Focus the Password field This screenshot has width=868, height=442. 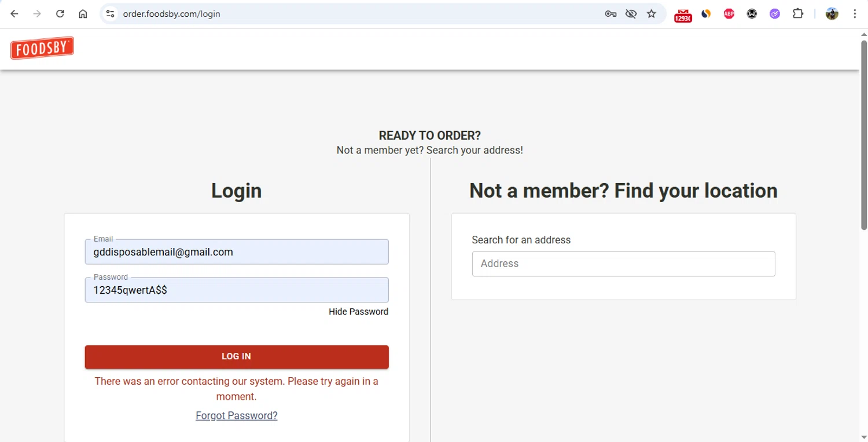coord(237,290)
